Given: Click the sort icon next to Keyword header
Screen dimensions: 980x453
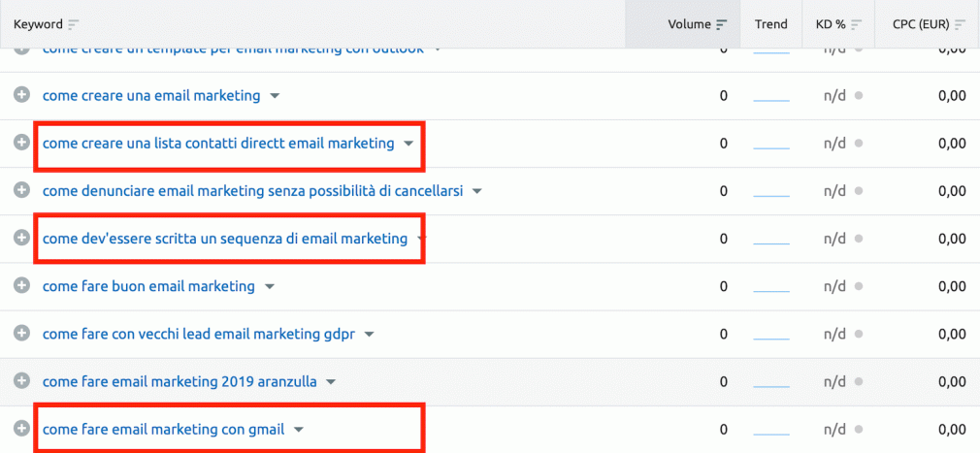Looking at the screenshot, I should (x=74, y=24).
